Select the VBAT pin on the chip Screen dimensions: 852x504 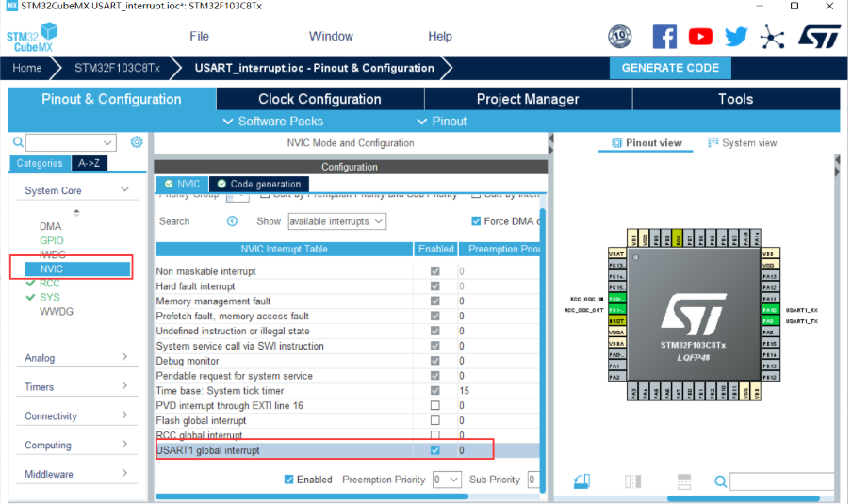[616, 253]
